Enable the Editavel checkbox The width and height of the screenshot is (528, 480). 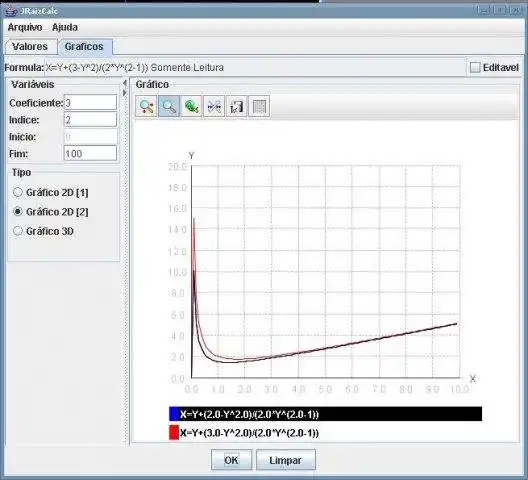click(x=475, y=67)
